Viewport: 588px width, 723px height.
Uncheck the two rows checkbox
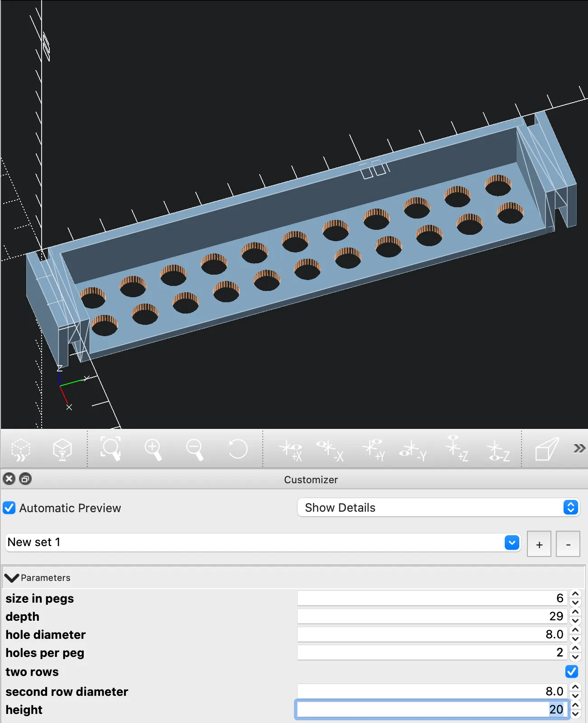click(x=572, y=671)
